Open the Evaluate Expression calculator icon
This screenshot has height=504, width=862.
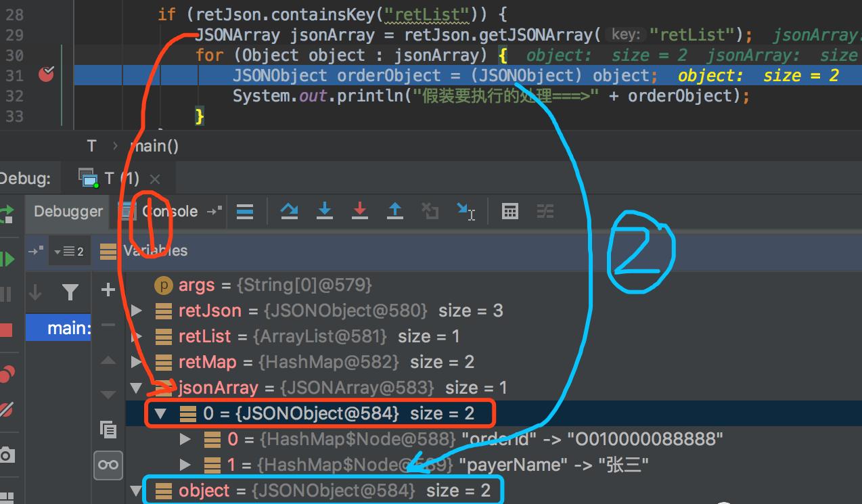pyautogui.click(x=510, y=211)
